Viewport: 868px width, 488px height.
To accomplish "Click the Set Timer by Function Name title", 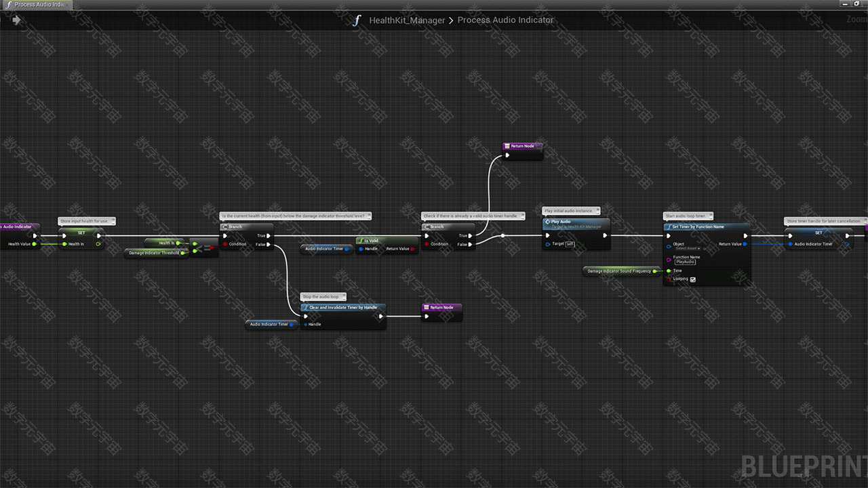I will tap(698, 227).
